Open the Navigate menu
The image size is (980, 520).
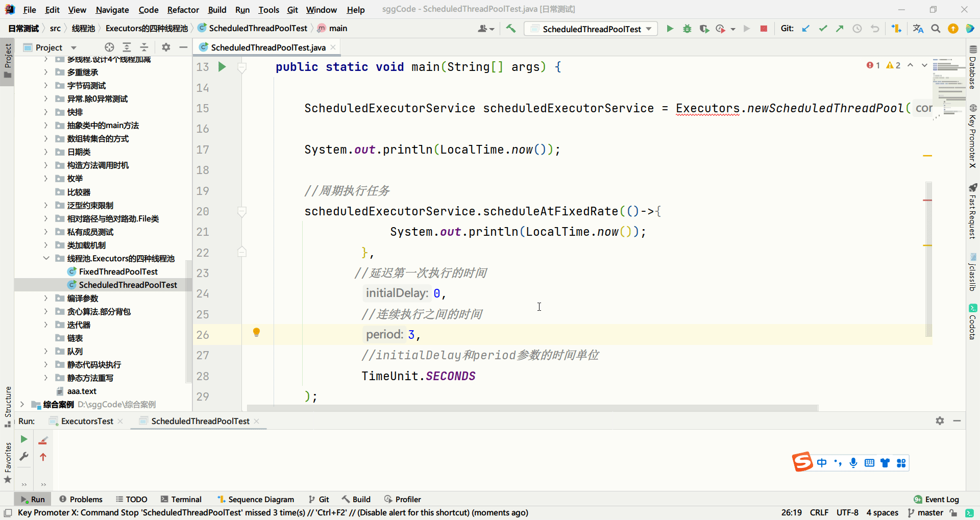pos(112,10)
